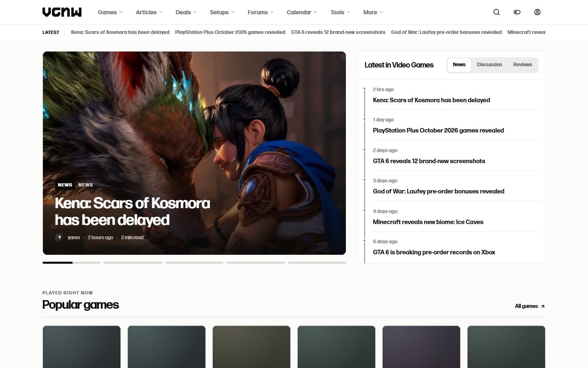Click the "2 hours ago" timestamp under hero headline
Image resolution: width=588 pixels, height=368 pixels.
point(100,238)
